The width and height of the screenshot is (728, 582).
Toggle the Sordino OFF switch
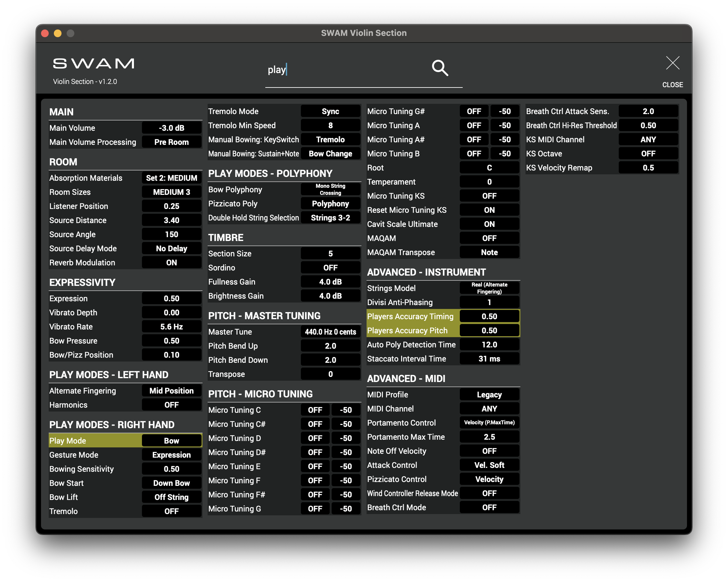(330, 268)
